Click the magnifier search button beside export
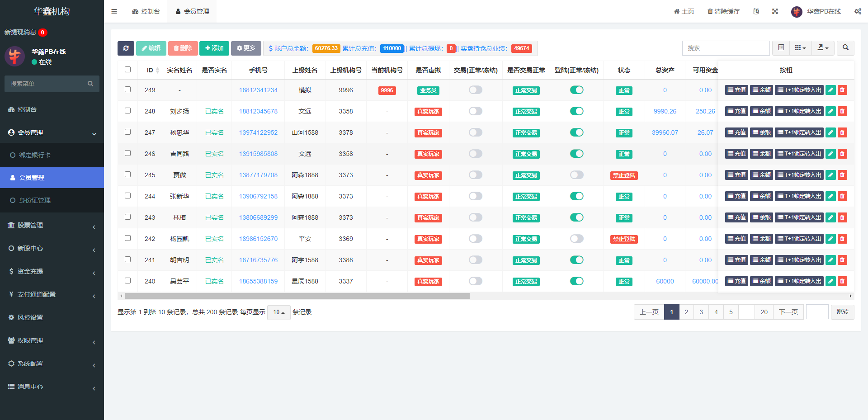This screenshot has width=868, height=420. 845,48
